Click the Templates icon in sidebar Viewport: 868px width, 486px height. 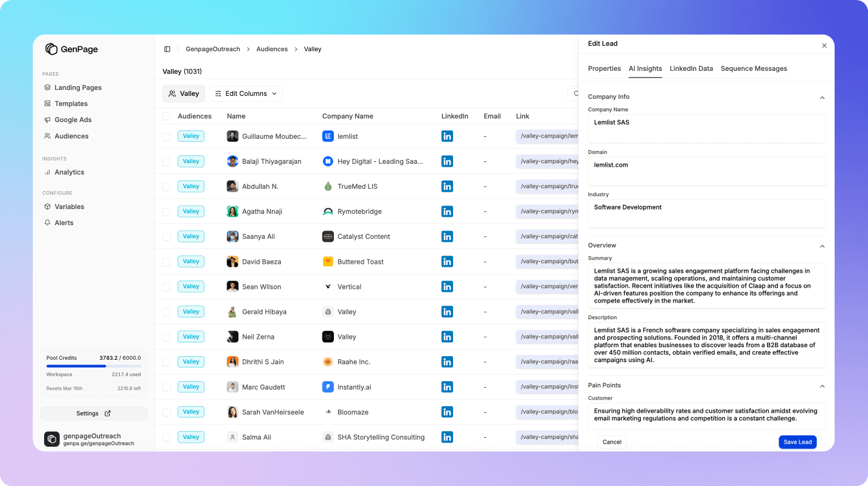point(48,104)
